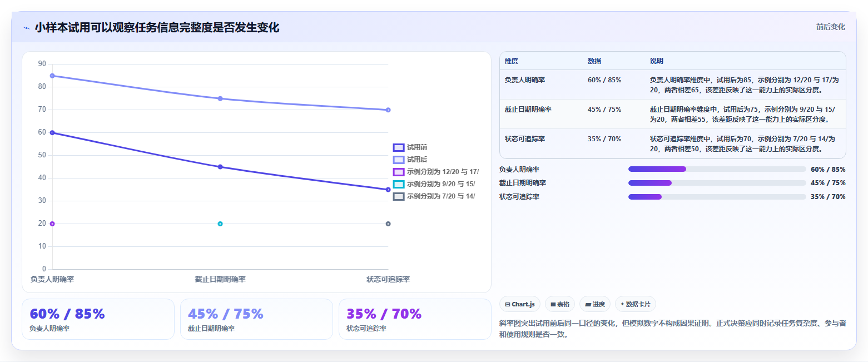Click the 数据 column header

click(x=594, y=61)
